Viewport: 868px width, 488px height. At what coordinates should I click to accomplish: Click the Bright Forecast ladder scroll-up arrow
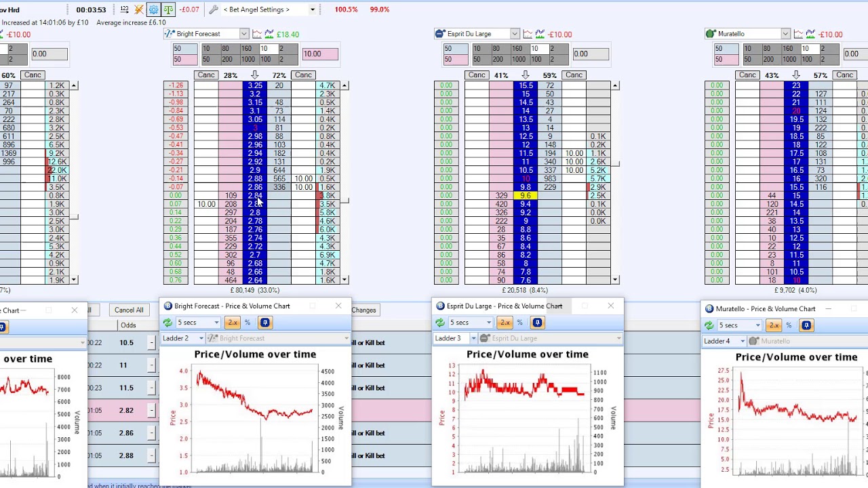pyautogui.click(x=344, y=86)
